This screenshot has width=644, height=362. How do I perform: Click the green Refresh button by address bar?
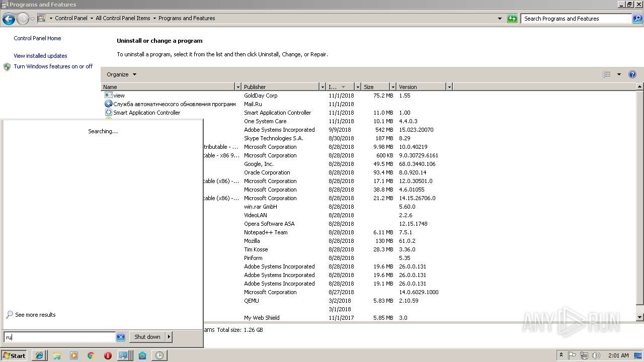(512, 19)
